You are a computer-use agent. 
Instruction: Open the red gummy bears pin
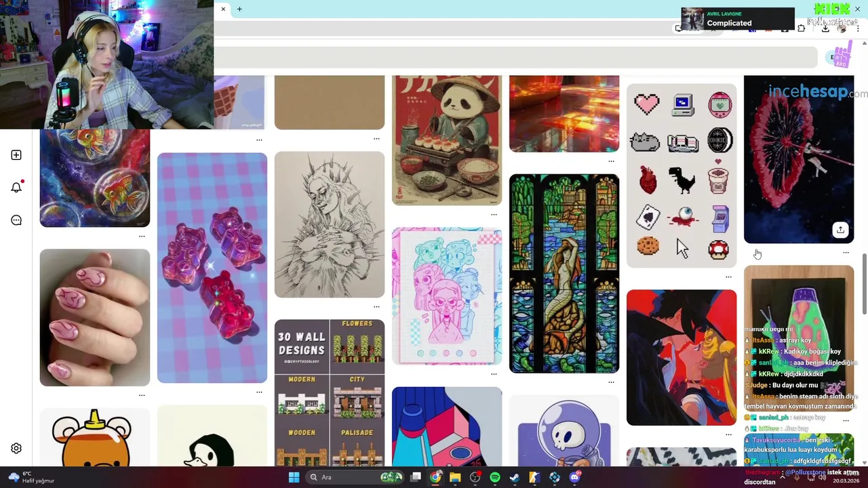point(212,268)
